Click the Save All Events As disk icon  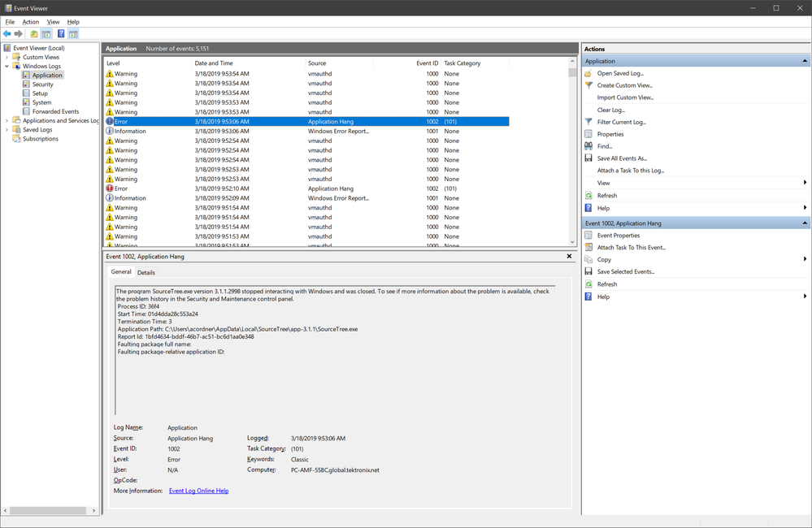tap(588, 158)
